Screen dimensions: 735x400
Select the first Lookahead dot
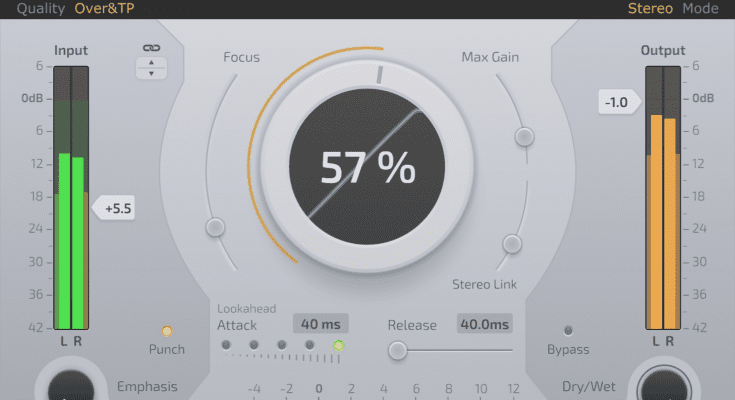coord(226,346)
